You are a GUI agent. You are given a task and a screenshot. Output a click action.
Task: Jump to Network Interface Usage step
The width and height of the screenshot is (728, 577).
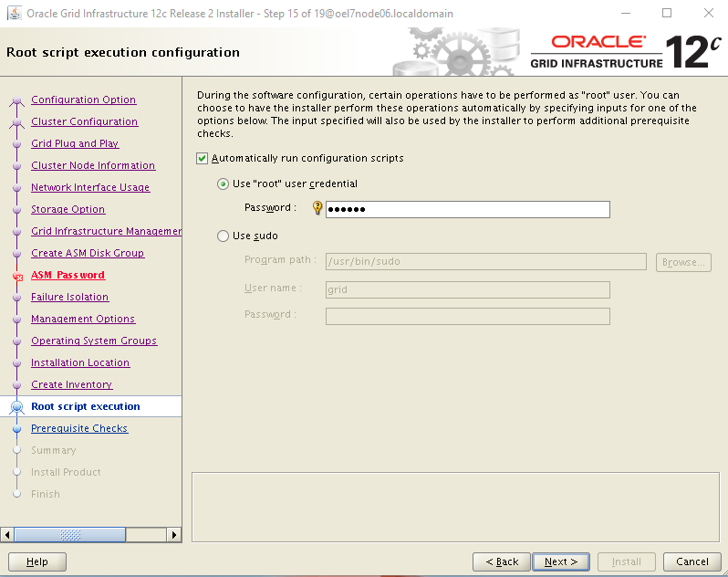pyautogui.click(x=90, y=188)
